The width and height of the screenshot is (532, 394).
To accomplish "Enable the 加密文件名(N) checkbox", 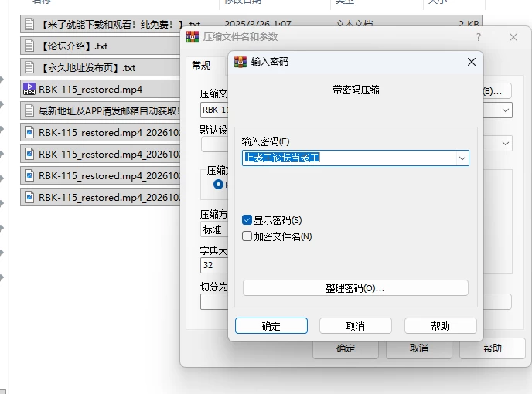I will [247, 236].
